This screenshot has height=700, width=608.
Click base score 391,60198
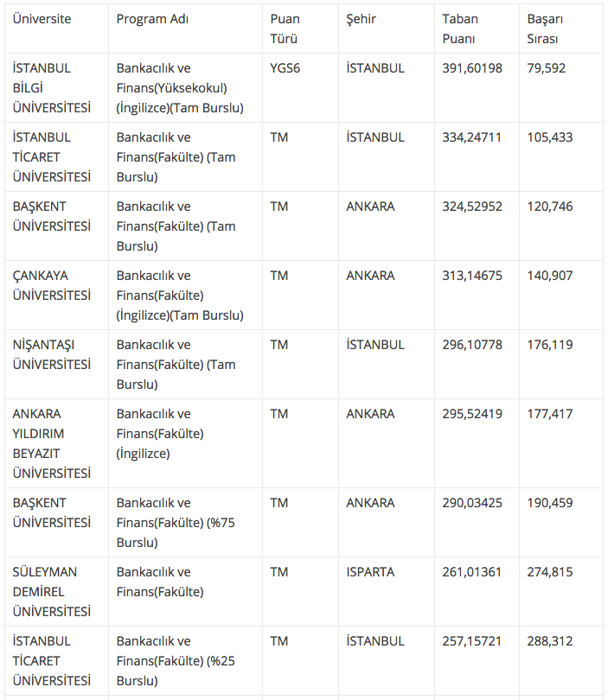click(471, 68)
